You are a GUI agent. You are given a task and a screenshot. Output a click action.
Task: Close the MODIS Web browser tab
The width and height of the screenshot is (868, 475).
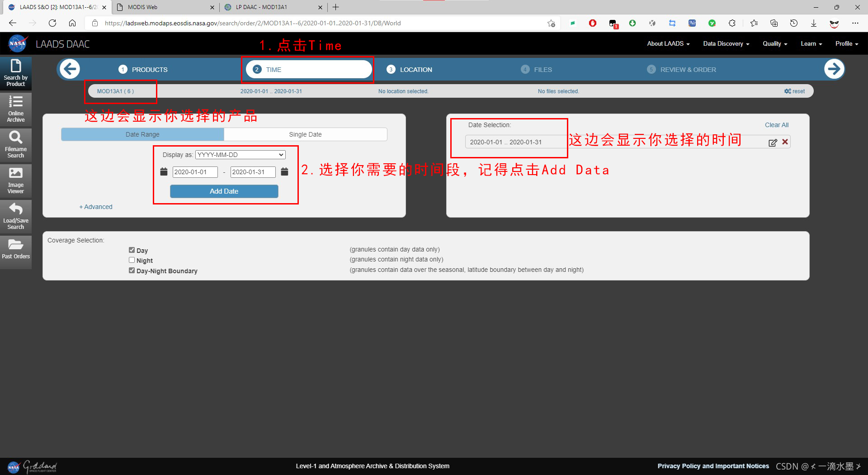coord(212,7)
